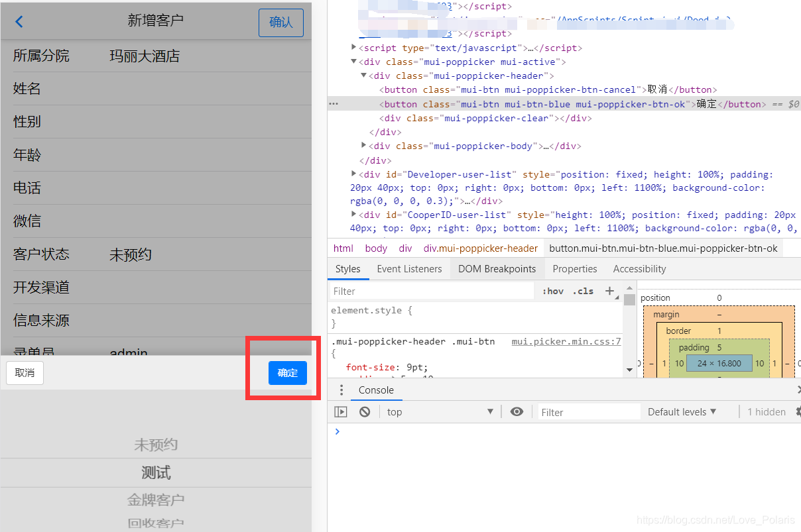Click div.mui-poppicker-header in the breadcrumb
The height and width of the screenshot is (532, 801).
481,248
